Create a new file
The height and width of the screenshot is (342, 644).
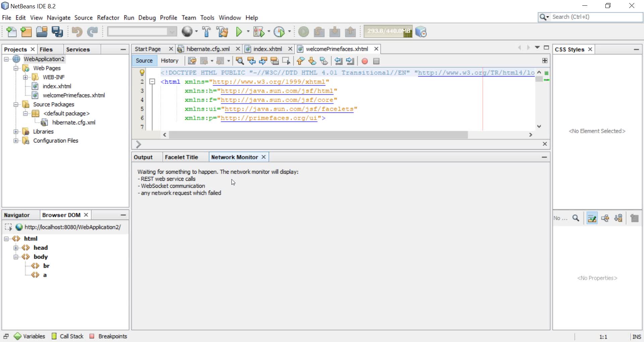coord(11,32)
